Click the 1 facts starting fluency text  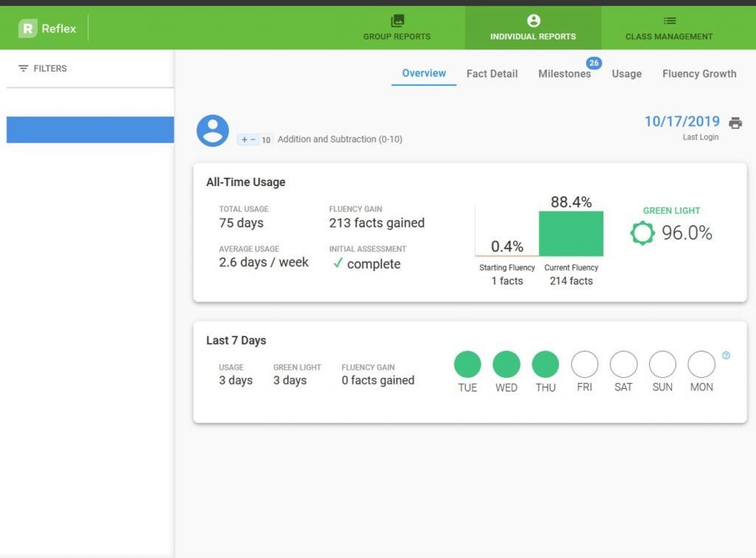click(506, 281)
